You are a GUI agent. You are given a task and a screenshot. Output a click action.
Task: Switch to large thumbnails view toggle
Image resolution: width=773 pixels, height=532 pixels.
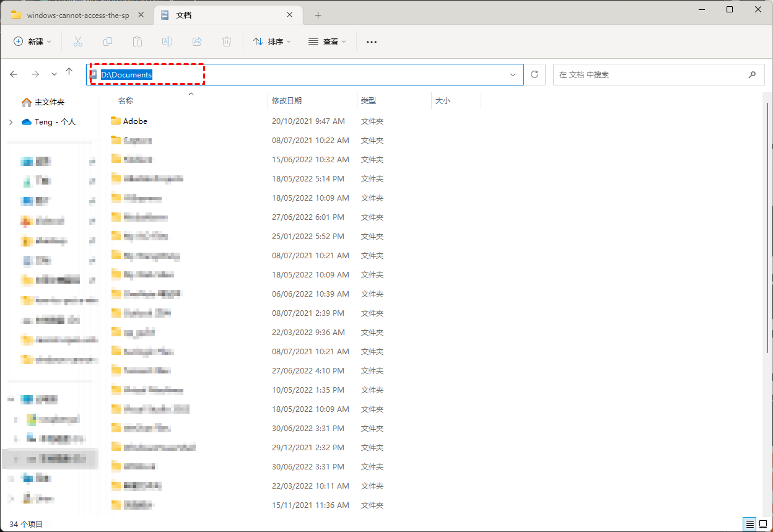763,524
